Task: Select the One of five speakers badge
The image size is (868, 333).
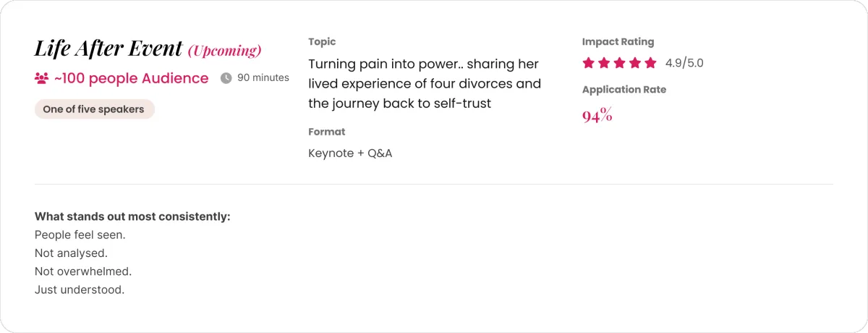Action: pyautogui.click(x=94, y=109)
